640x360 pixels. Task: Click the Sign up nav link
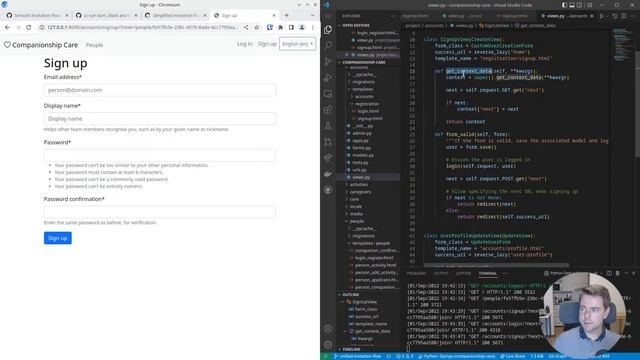267,44
